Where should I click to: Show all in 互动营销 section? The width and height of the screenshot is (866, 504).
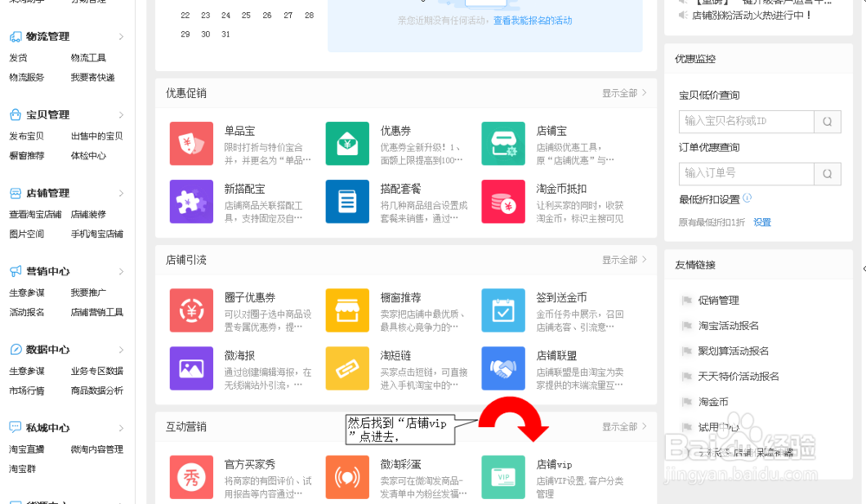click(624, 427)
